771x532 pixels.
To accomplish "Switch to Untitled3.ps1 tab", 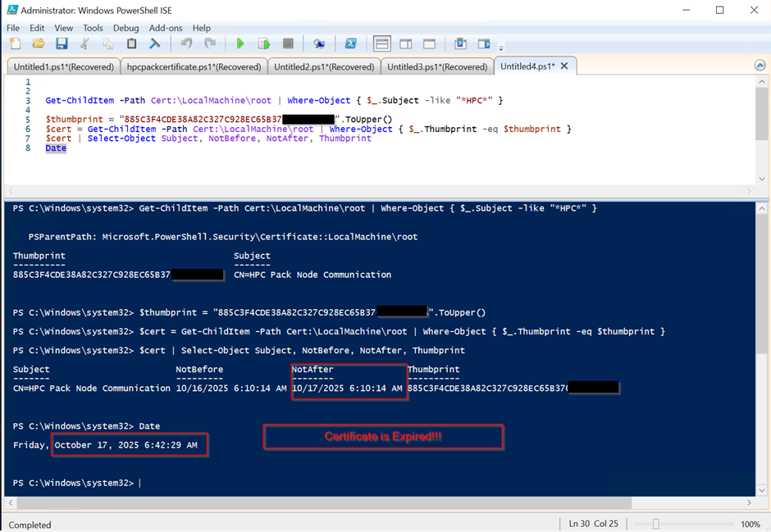I will point(437,66).
